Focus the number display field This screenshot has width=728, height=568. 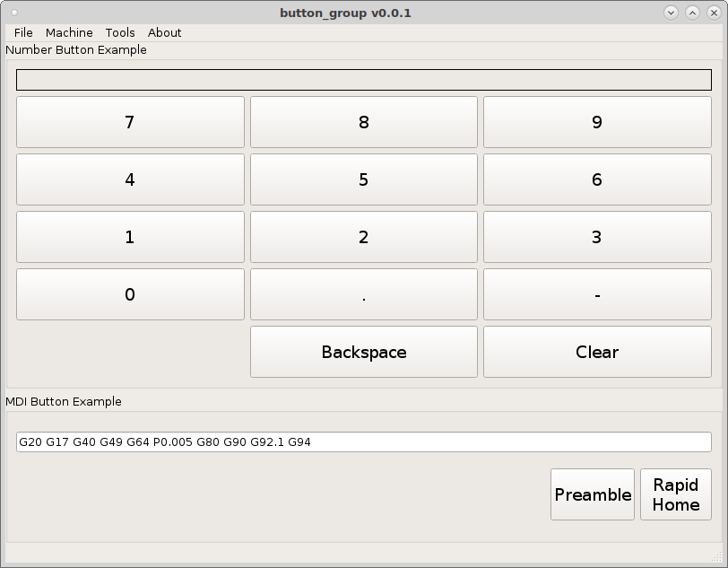click(x=363, y=80)
